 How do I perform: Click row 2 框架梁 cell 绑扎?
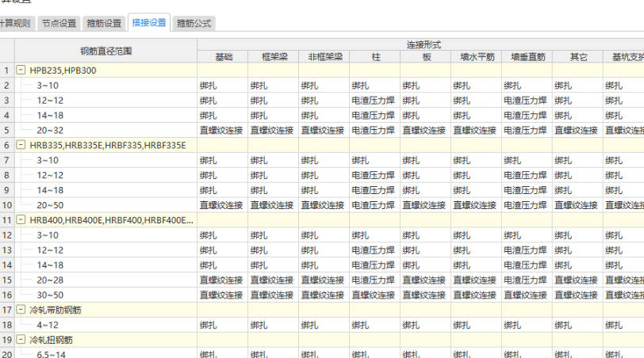point(273,86)
